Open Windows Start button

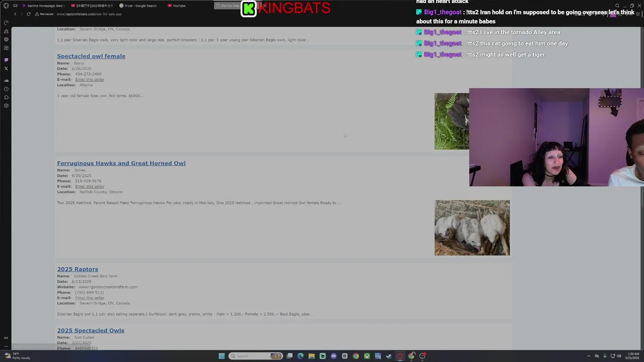(x=221, y=356)
